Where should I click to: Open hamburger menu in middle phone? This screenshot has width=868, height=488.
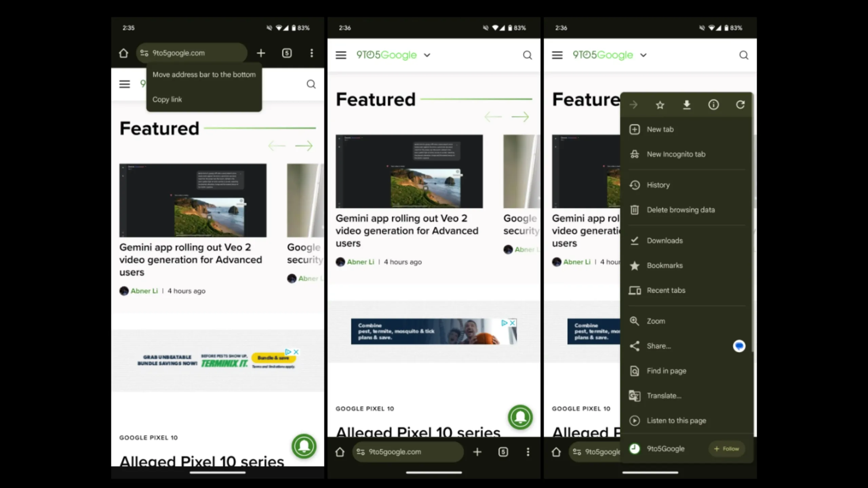tap(341, 55)
